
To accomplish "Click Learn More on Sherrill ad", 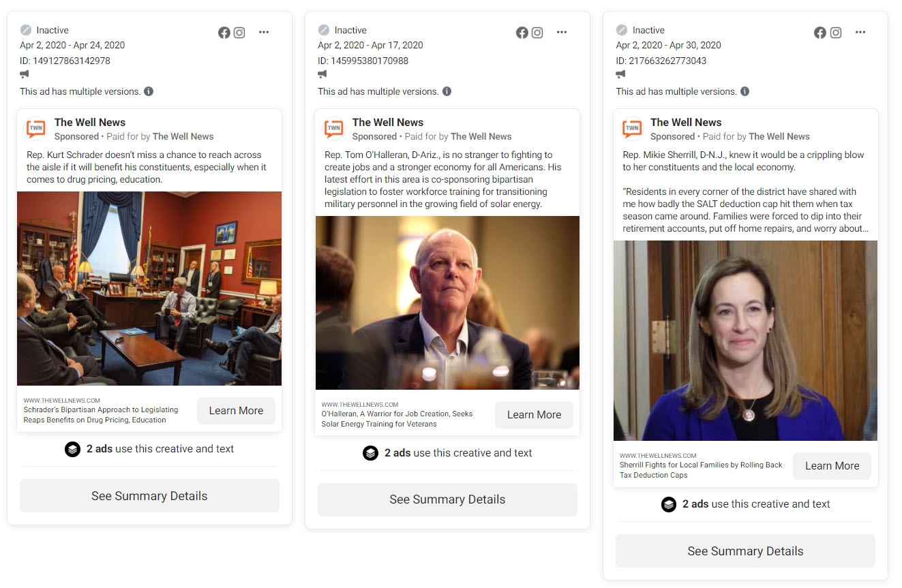I will pos(832,466).
